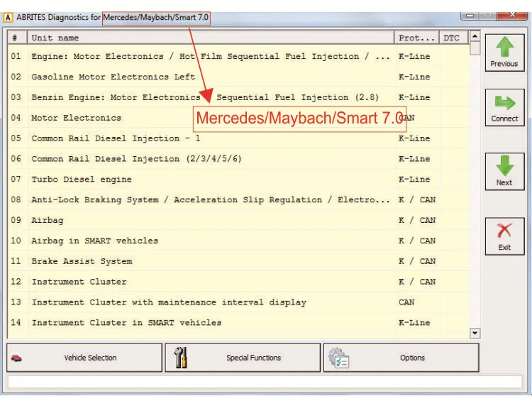Click scrollbar up arrow of unit list
Viewport: 532px width, 401px height.
[475, 35]
